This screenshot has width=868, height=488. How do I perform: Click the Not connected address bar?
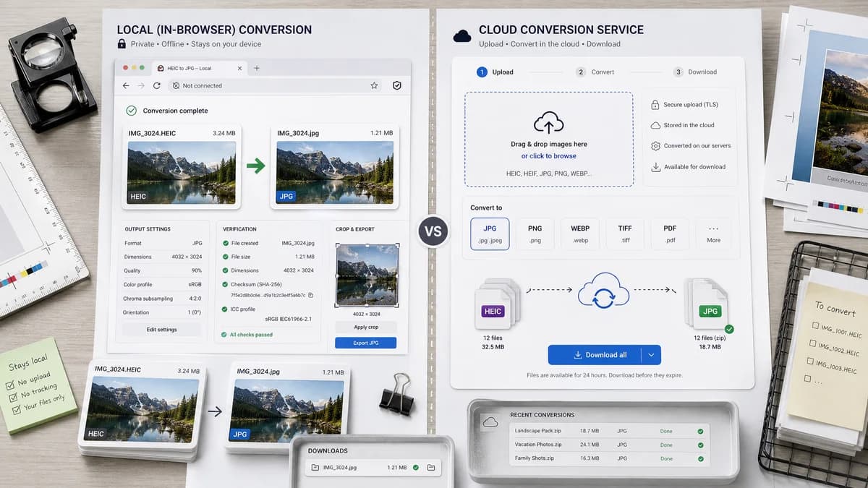(x=276, y=85)
